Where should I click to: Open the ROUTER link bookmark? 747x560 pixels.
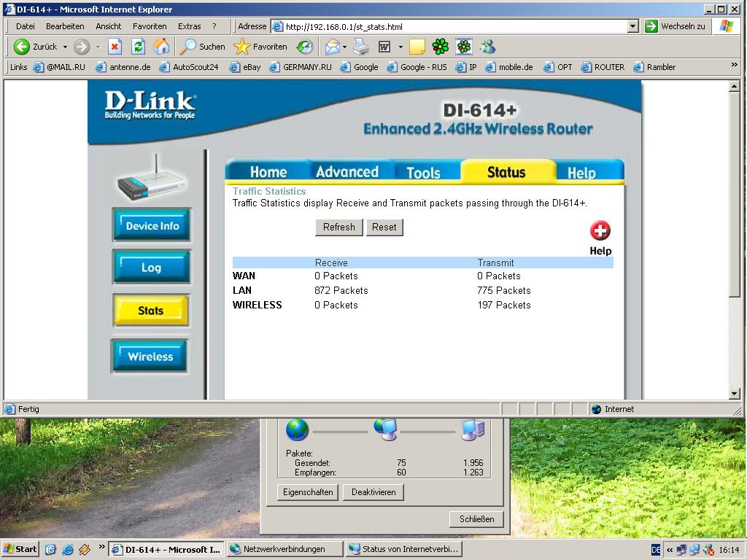pos(603,67)
